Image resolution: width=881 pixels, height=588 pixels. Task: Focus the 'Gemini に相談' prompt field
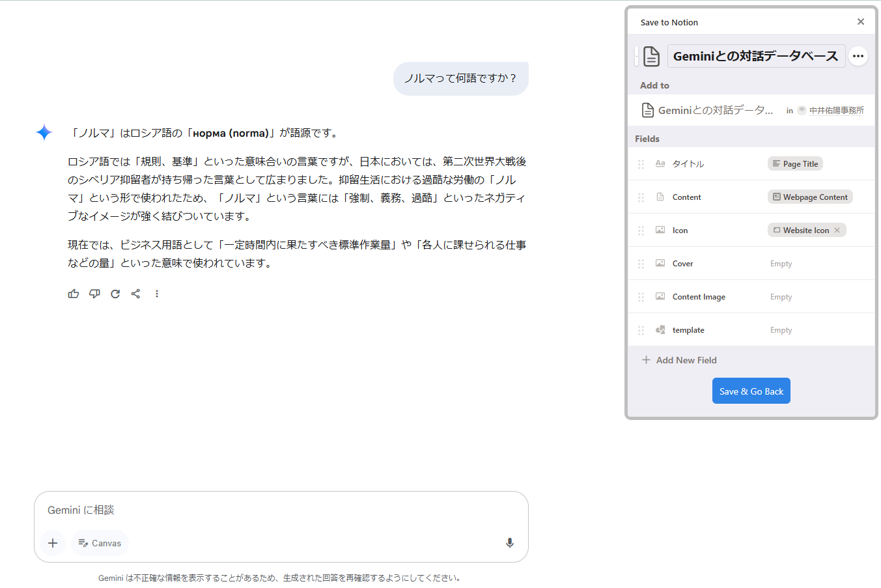coord(280,510)
